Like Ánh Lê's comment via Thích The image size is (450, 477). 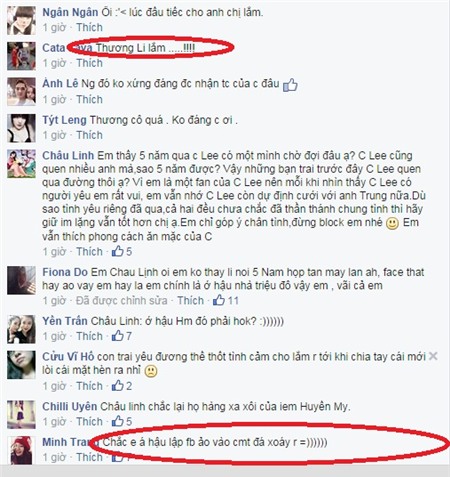89,99
